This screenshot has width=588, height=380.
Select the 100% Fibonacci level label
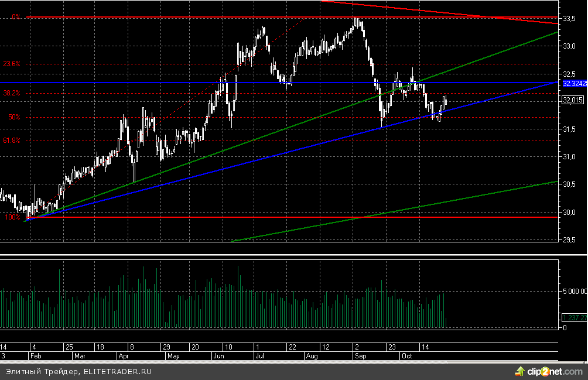pyautogui.click(x=12, y=217)
